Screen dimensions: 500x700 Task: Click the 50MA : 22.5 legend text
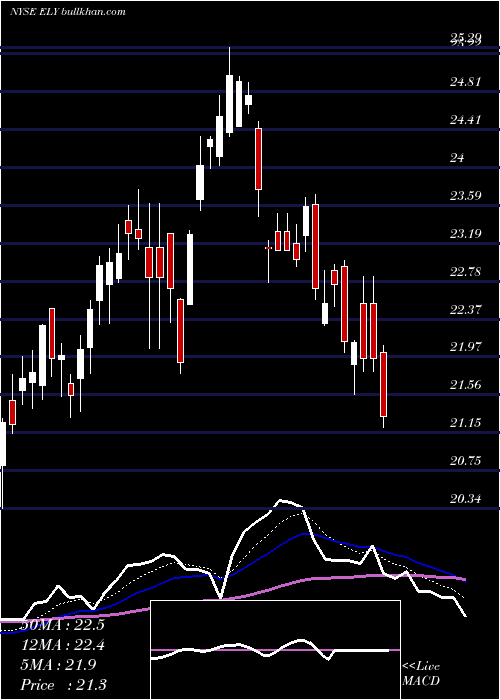[62, 625]
